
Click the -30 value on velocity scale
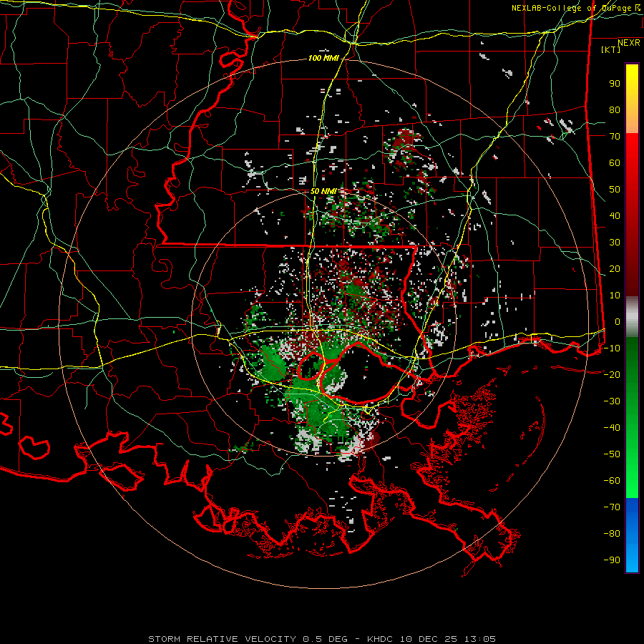(612, 401)
